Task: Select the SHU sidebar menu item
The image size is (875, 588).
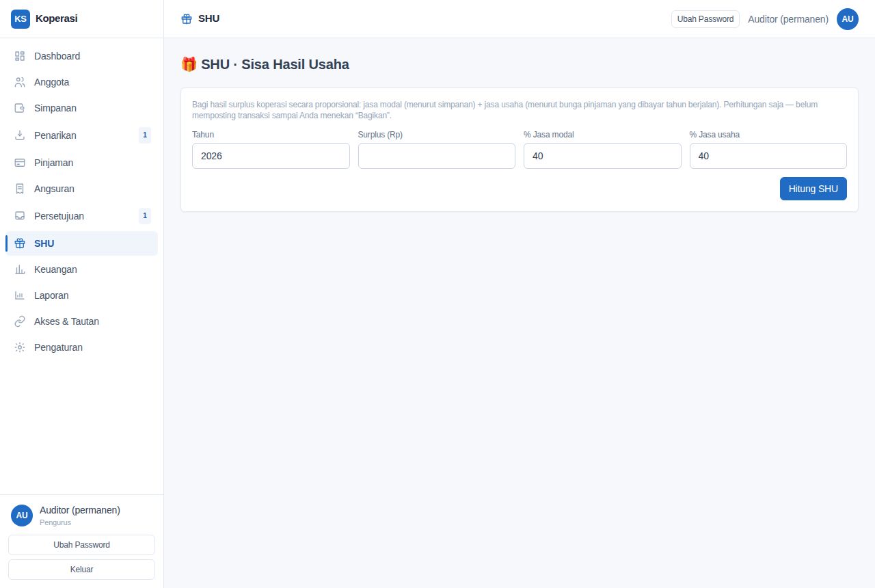Action: pos(81,243)
